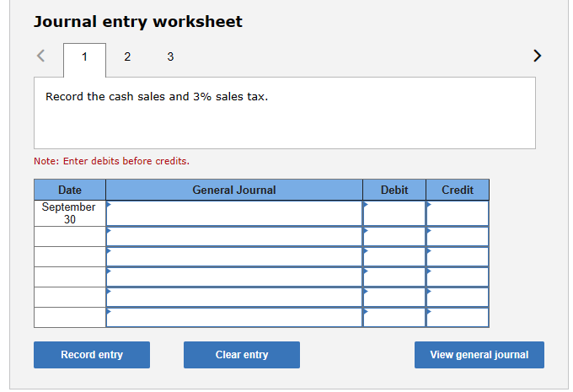Open View general journal
This screenshot has height=392, width=573.
point(479,355)
